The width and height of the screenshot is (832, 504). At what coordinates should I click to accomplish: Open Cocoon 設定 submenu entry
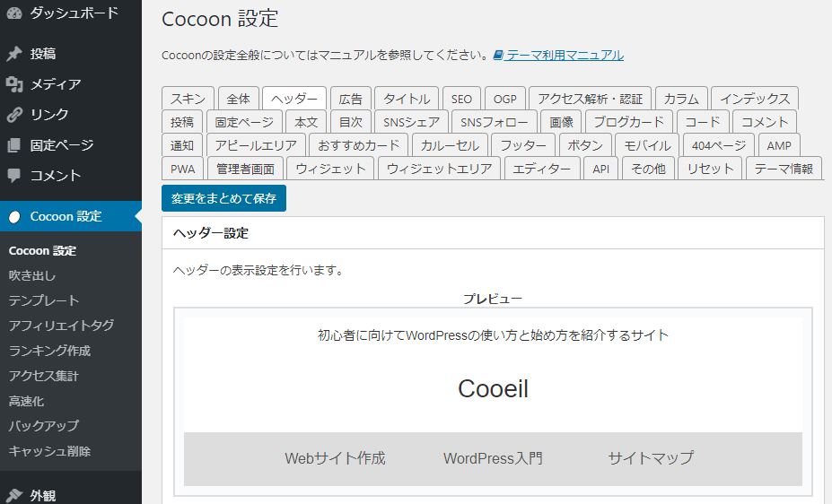(x=42, y=251)
